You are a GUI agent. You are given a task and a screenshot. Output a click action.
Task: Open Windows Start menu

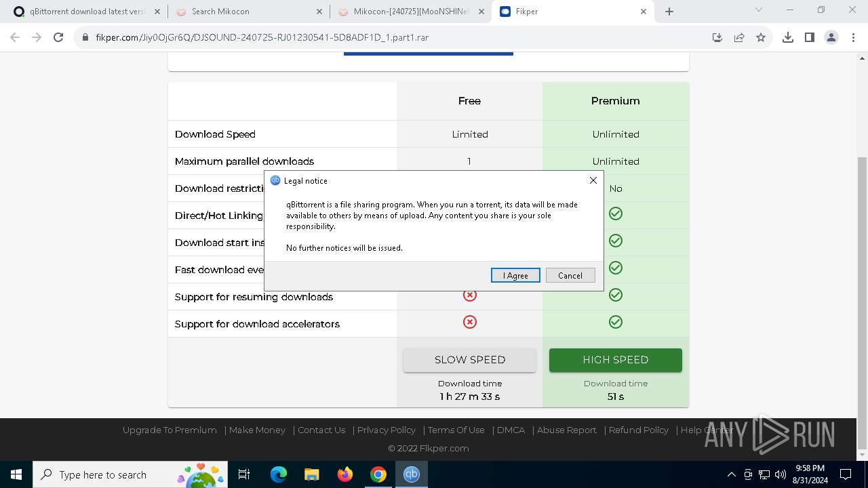click(x=16, y=474)
